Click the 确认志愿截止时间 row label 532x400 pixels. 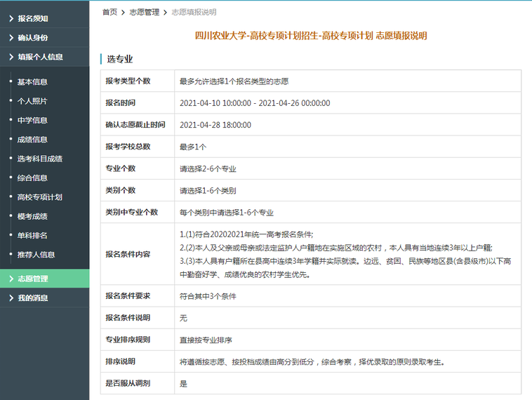click(135, 125)
